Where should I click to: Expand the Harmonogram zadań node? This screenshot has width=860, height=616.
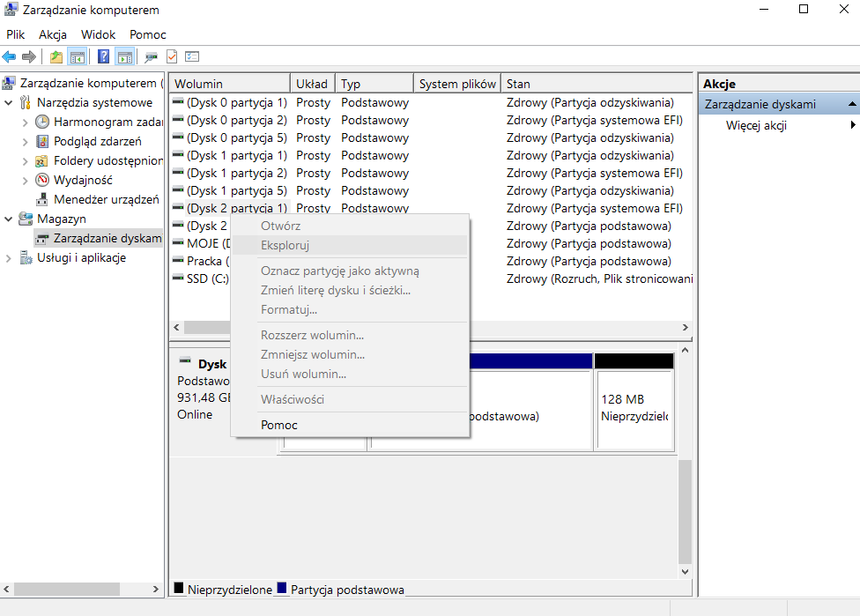[x=25, y=122]
